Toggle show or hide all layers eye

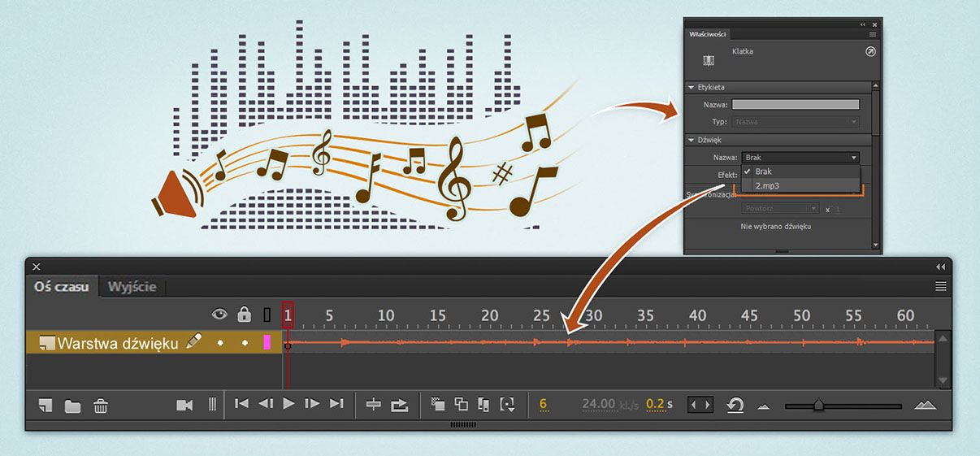[x=219, y=314]
